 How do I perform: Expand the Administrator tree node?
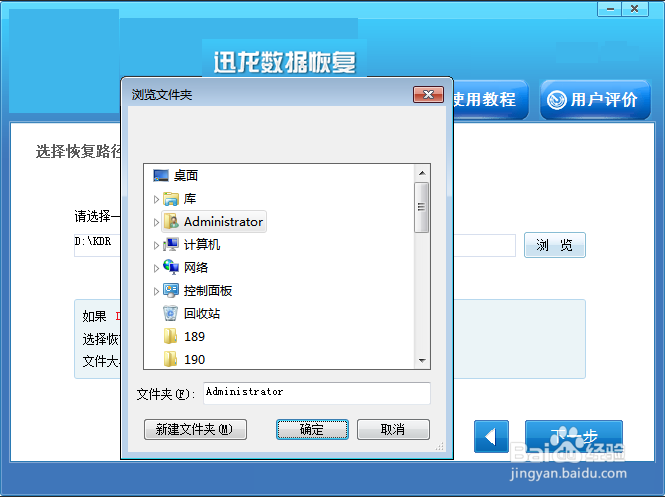point(156,222)
